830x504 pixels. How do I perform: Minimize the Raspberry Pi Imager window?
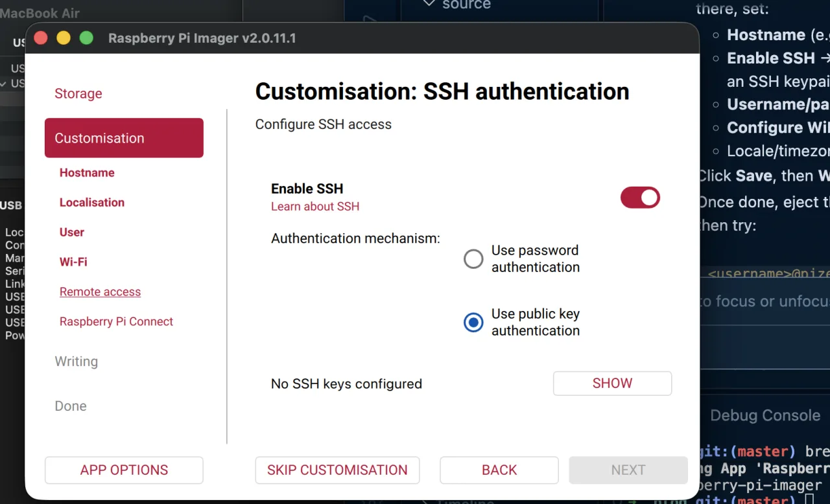click(x=64, y=38)
